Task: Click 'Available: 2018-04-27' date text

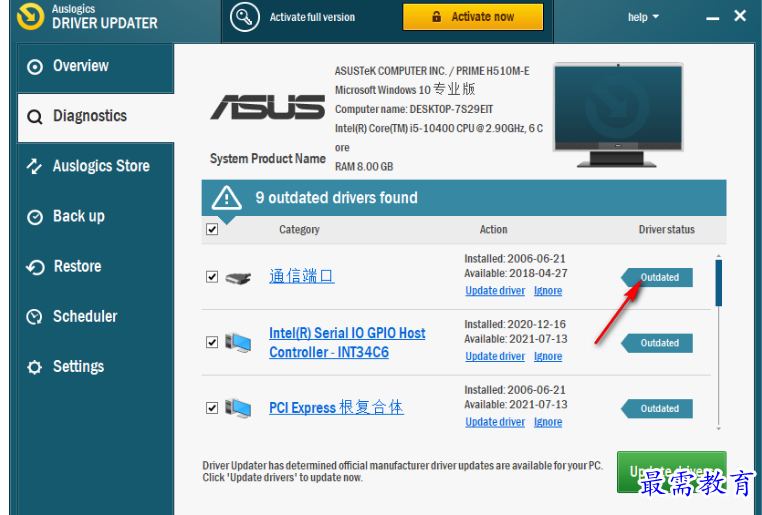Action: tap(516, 273)
